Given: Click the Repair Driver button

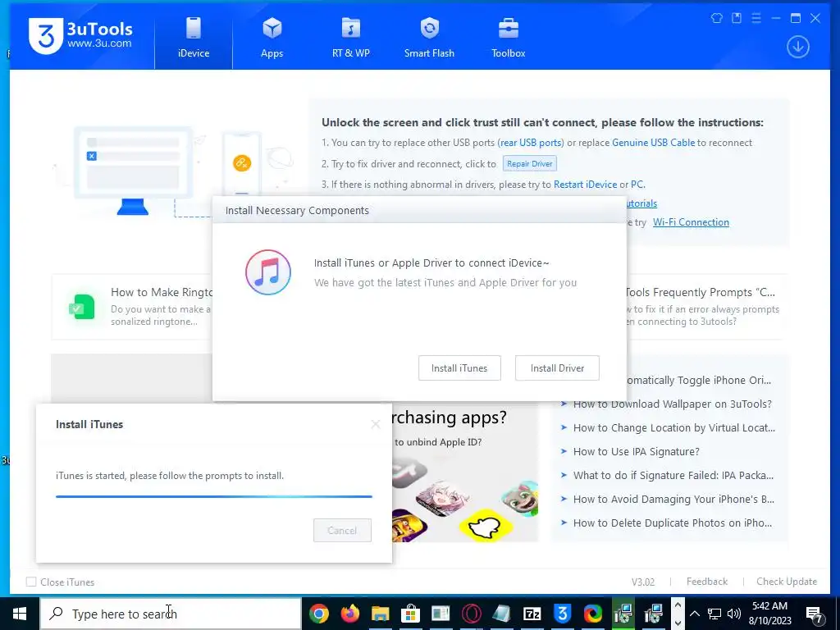Looking at the screenshot, I should 529,163.
